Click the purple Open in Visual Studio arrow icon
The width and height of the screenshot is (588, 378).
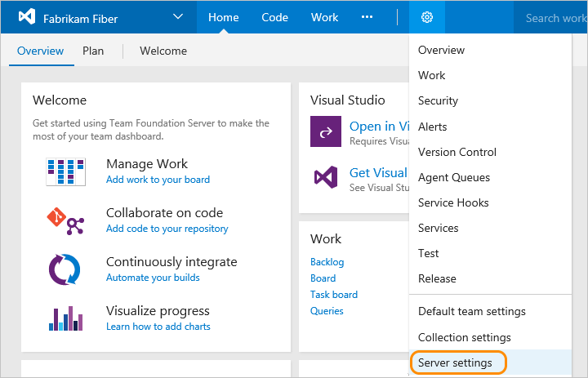326,131
